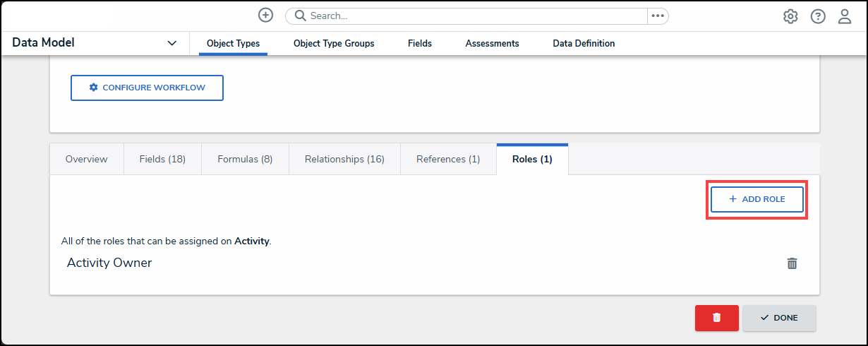Click the red delete trash button

(x=716, y=318)
